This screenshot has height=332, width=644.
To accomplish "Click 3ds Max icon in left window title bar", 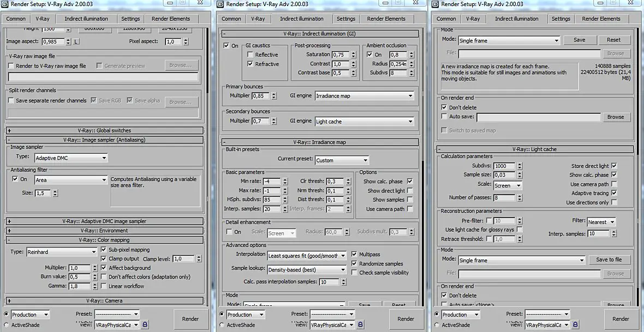I will pyautogui.click(x=5, y=4).
